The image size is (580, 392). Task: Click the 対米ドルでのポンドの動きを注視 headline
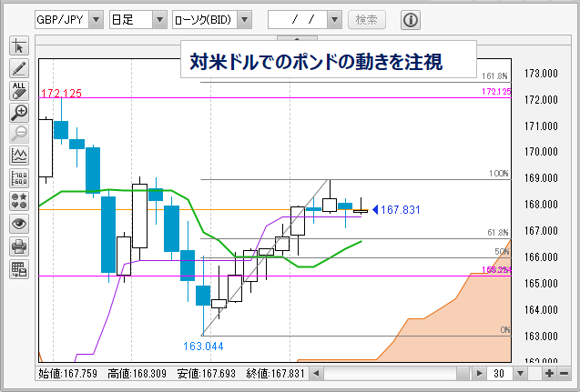(x=316, y=62)
